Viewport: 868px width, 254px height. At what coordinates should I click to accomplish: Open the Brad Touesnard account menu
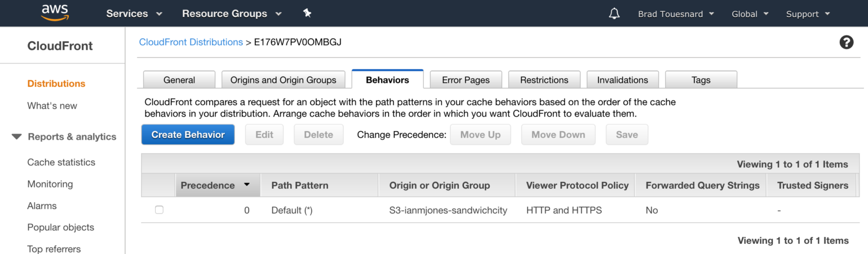tap(676, 14)
